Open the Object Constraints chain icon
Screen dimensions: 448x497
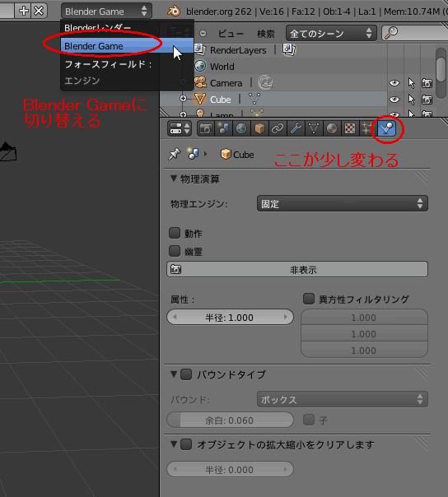pos(278,128)
